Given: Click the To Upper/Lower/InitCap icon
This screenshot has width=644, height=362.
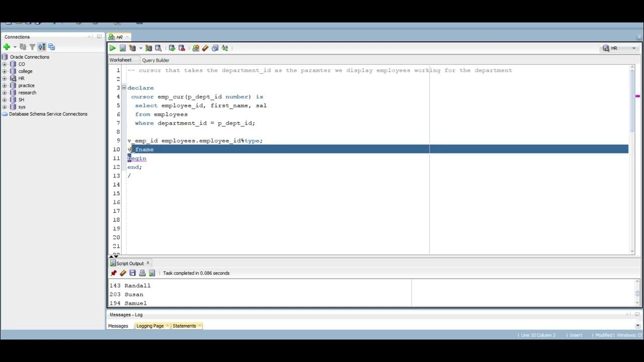Looking at the screenshot, I should pyautogui.click(x=224, y=48).
